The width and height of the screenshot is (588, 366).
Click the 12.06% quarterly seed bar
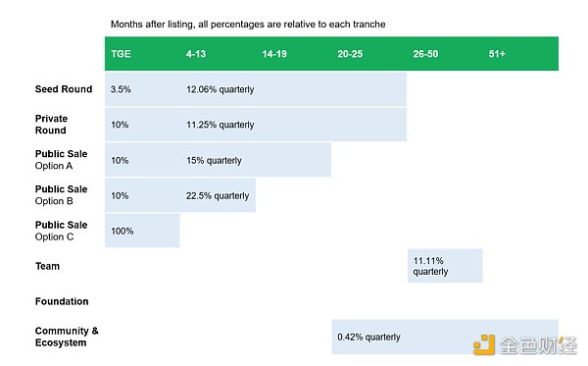pos(294,89)
